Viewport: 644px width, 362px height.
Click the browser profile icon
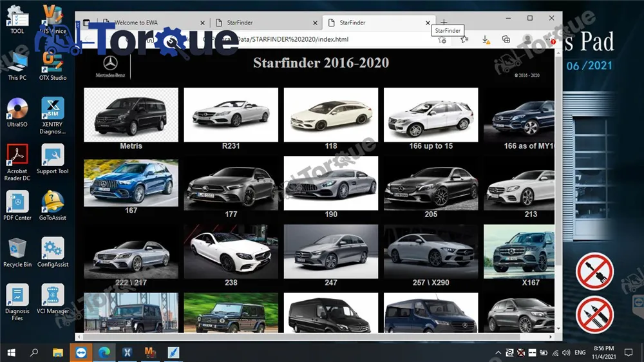(527, 39)
